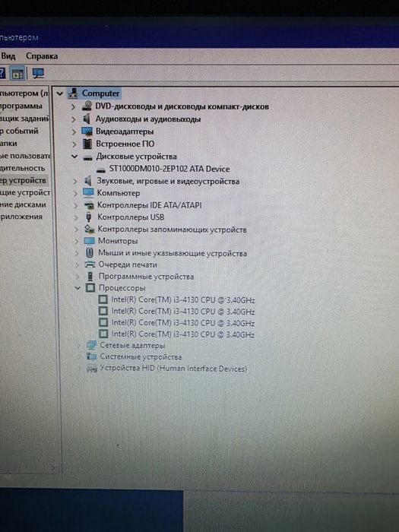Click the Мыши mouse icon
This screenshot has width=399, height=532.
point(90,253)
